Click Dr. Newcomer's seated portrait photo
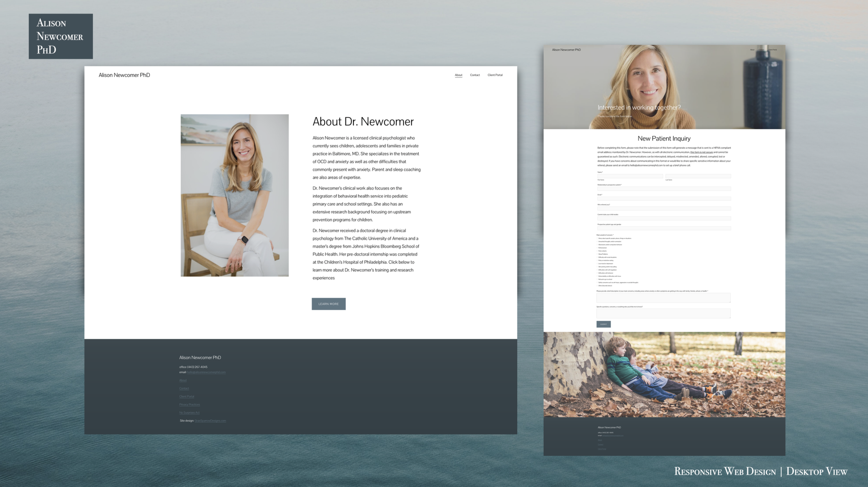The image size is (868, 487). click(x=234, y=195)
